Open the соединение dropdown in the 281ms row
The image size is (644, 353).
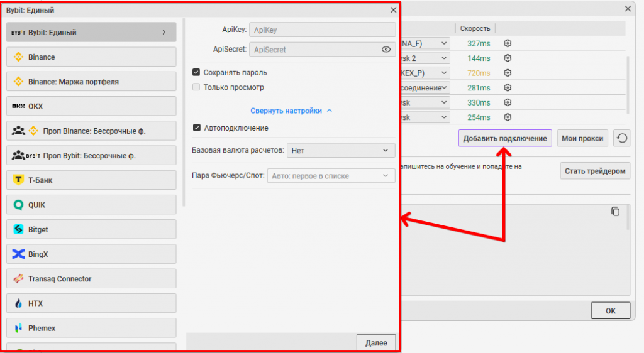click(425, 87)
